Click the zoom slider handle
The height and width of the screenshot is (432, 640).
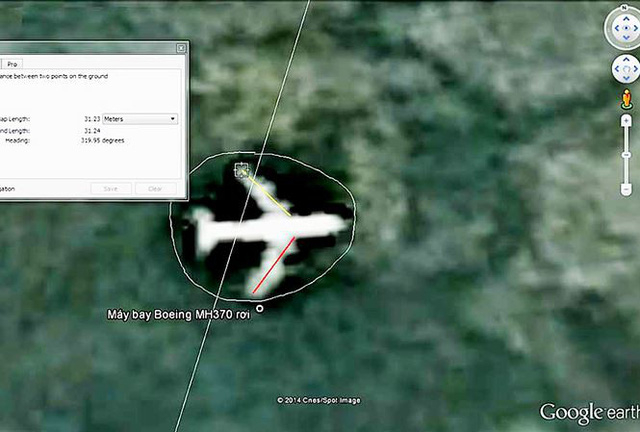tap(626, 156)
